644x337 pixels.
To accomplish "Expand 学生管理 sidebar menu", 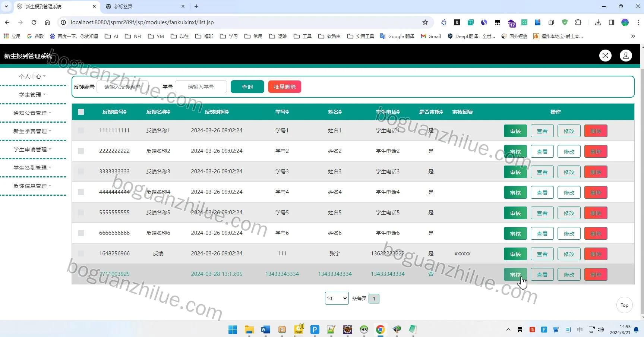I will (33, 95).
